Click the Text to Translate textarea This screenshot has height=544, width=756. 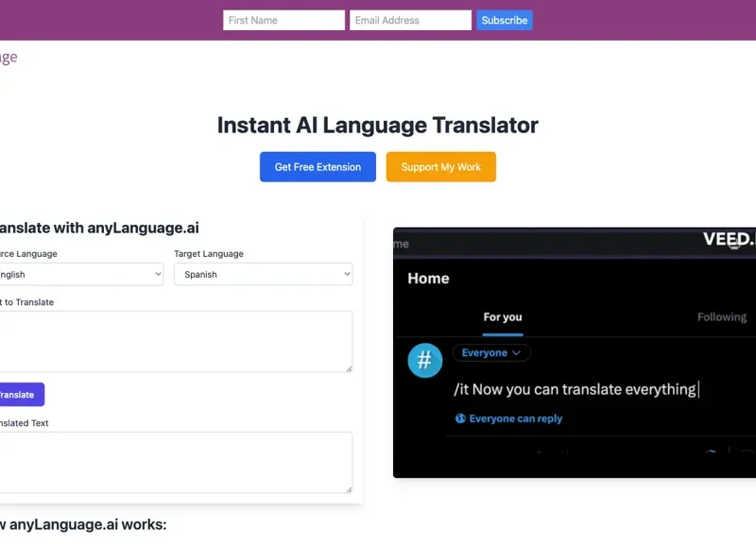coord(176,341)
